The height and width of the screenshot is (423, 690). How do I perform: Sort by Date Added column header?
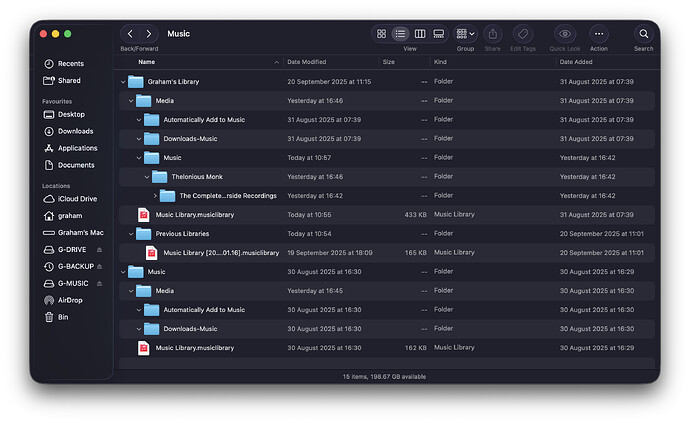point(576,62)
